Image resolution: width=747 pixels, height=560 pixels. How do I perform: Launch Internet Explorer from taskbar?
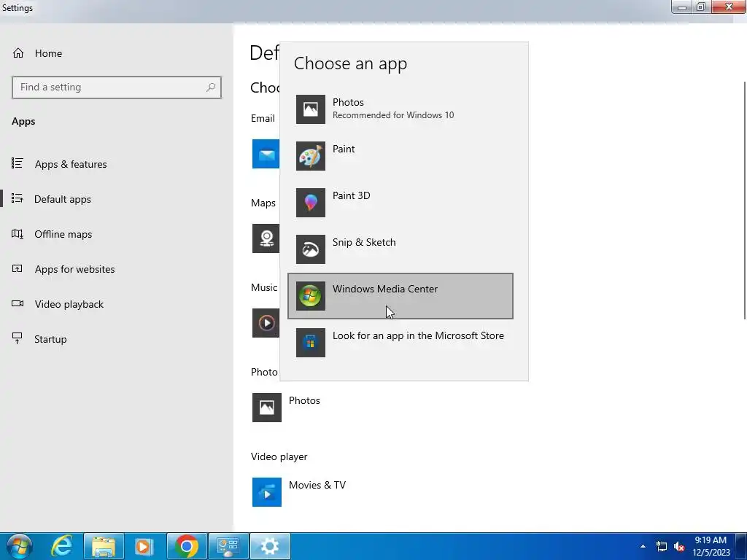tap(62, 546)
